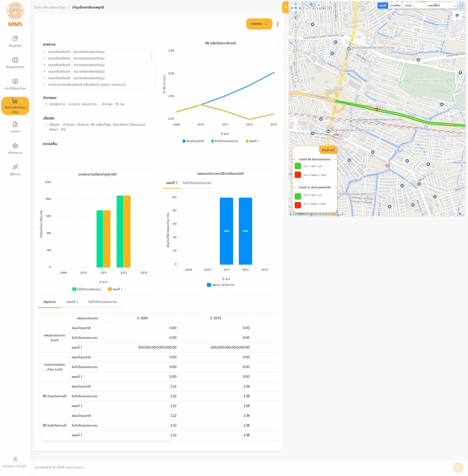Viewport: 468px width, 476px height.
Task: Select the แผนที่ 1 tab above the summary table
Action: [x=72, y=302]
